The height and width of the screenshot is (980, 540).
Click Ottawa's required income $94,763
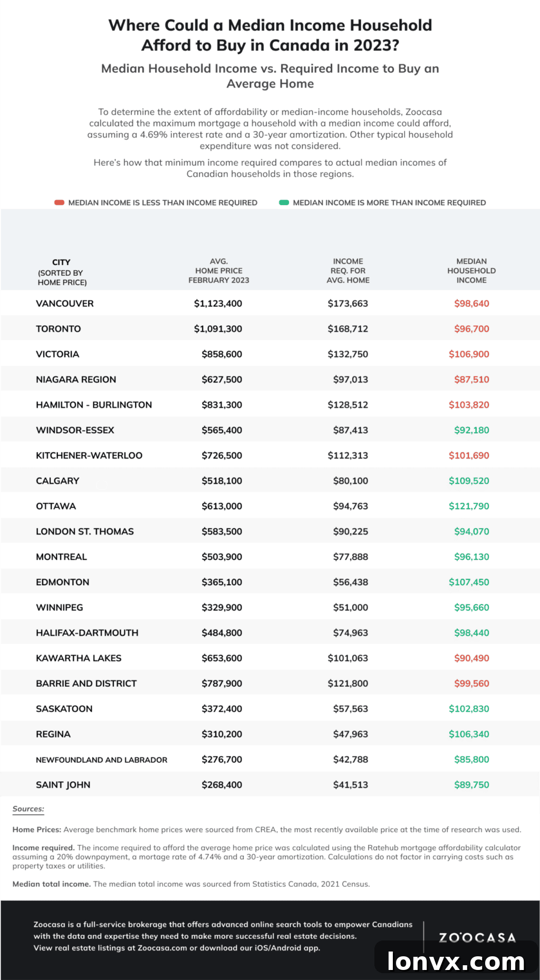[x=351, y=506]
